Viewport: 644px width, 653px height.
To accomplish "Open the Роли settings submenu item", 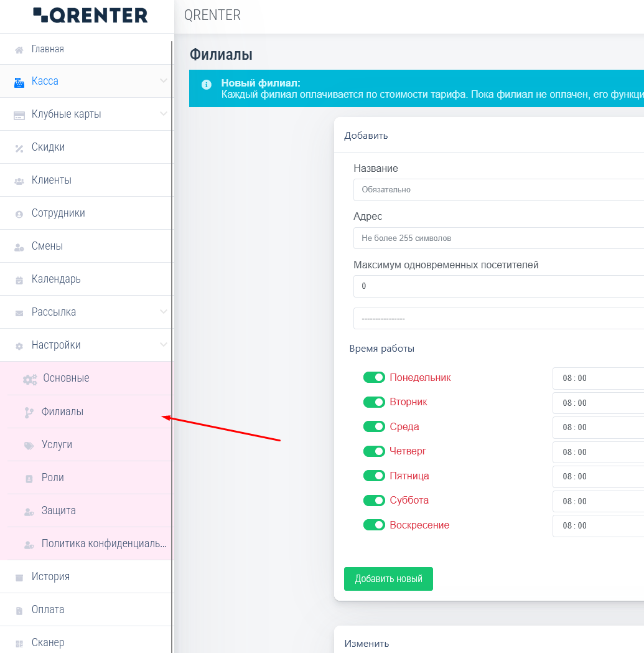I will (53, 478).
